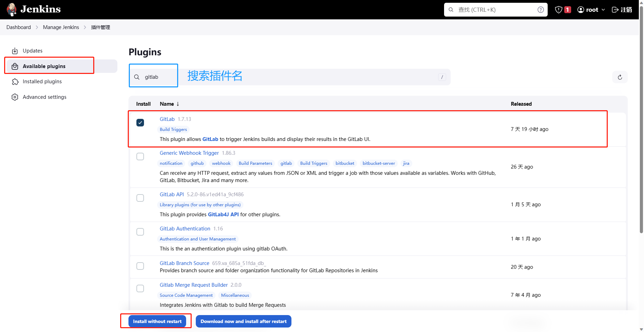Click the Library plugins tag
The image size is (644, 332).
[200, 205]
